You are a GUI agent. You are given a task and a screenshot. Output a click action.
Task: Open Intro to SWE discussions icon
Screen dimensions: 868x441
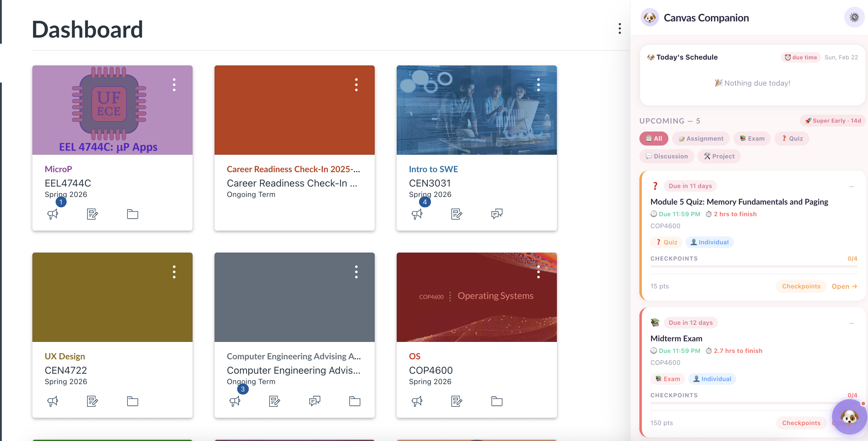(497, 214)
